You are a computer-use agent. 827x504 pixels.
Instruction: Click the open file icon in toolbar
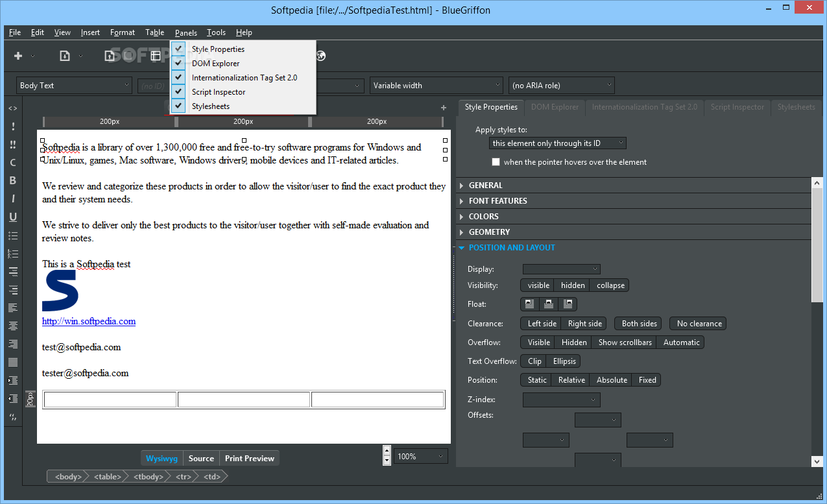pos(65,56)
